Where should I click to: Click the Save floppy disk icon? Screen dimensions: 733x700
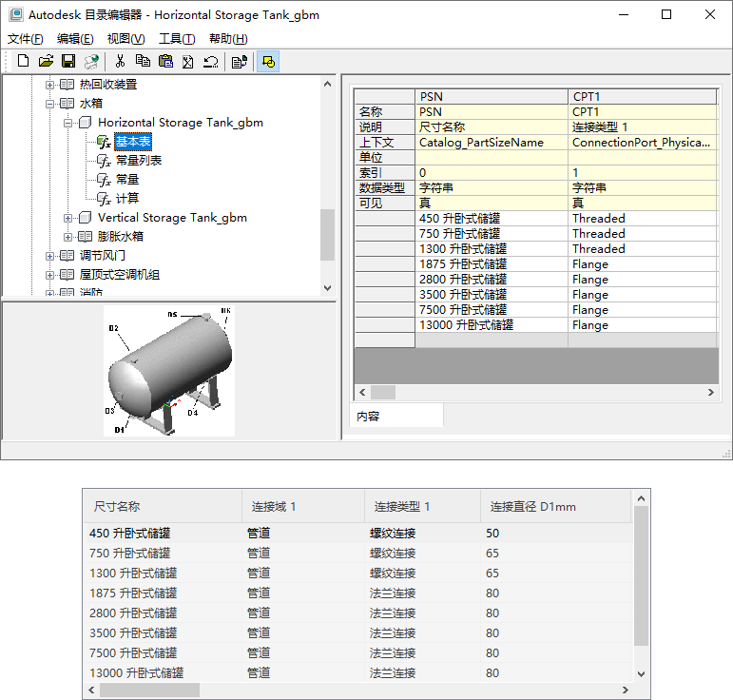click(68, 61)
